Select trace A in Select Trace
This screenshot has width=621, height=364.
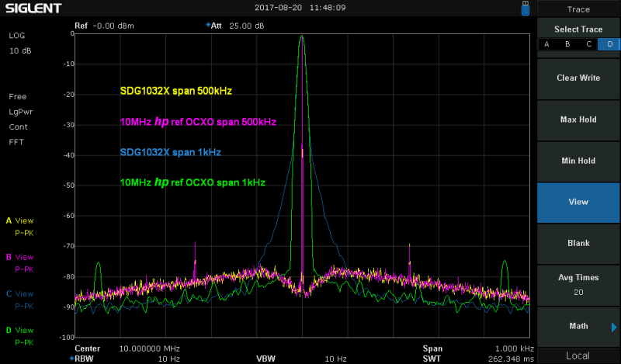click(546, 44)
